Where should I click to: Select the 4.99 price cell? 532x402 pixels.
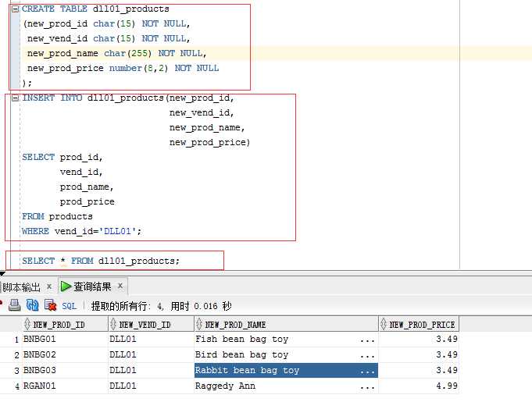tap(419, 386)
